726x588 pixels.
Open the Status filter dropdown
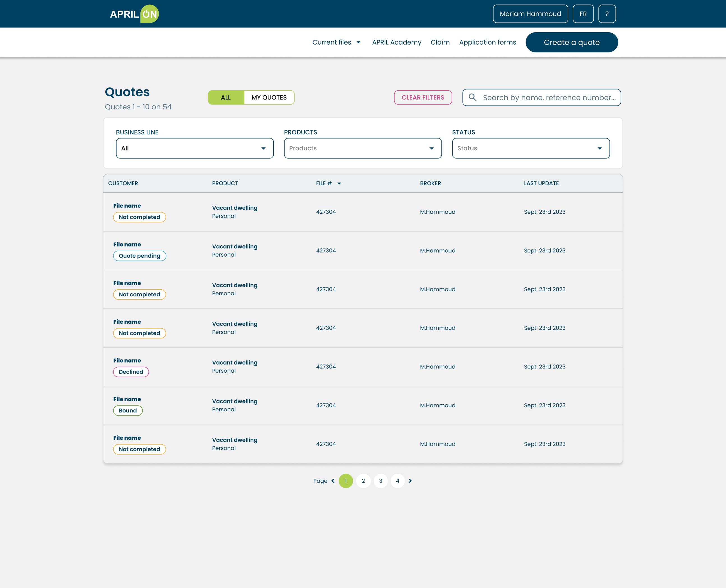coord(531,148)
